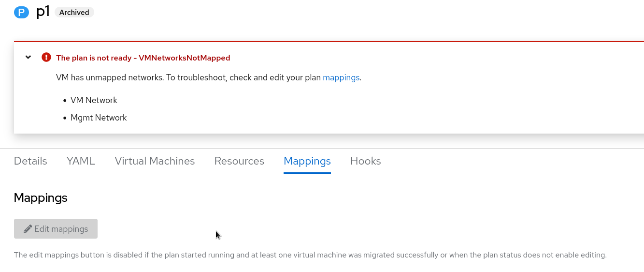Click the VM Network list item
The image size is (644, 272).
coord(94,100)
